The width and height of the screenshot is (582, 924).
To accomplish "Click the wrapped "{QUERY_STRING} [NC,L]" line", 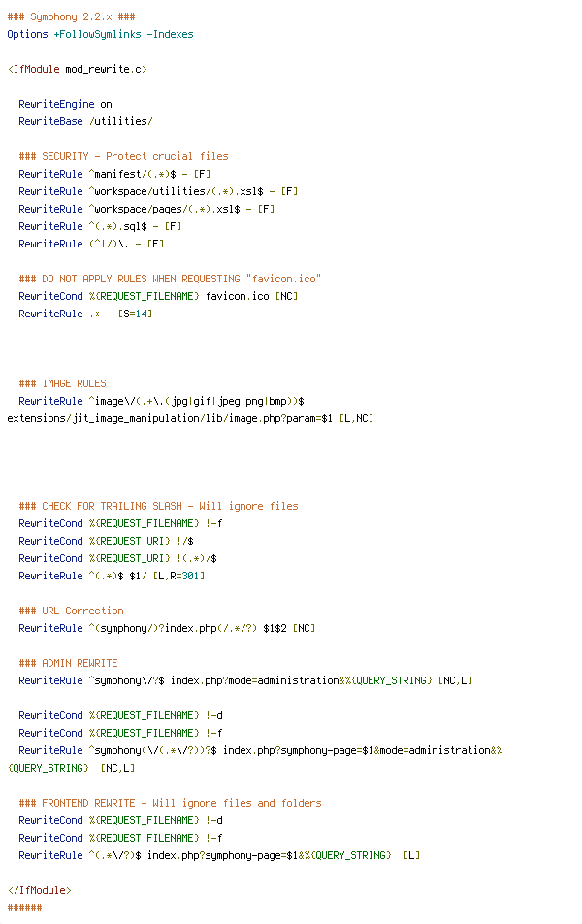I will (71, 768).
